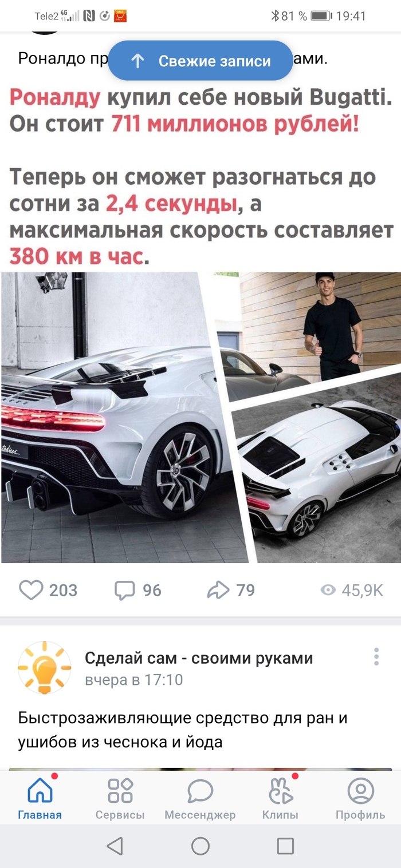Open Сделай сам - своими руками community
Screen dimensions: 401x868
pyautogui.click(x=199, y=658)
